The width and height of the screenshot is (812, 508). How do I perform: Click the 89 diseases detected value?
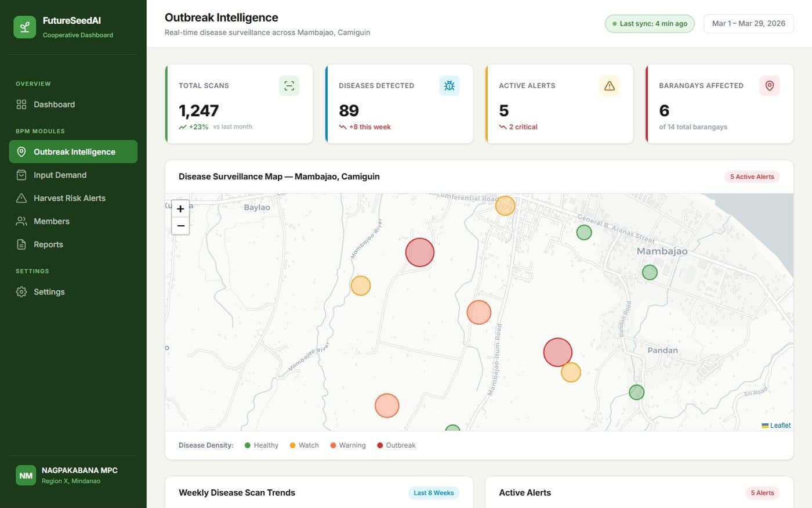click(x=349, y=110)
